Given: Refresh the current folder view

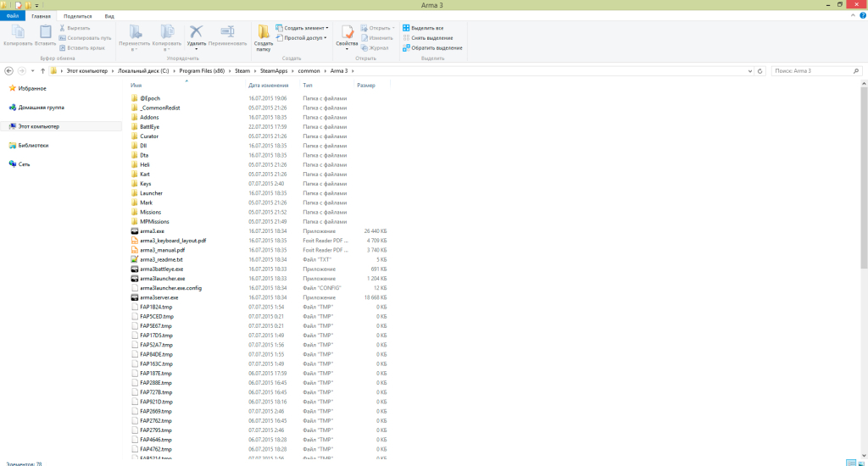Looking at the screenshot, I should [x=760, y=71].
